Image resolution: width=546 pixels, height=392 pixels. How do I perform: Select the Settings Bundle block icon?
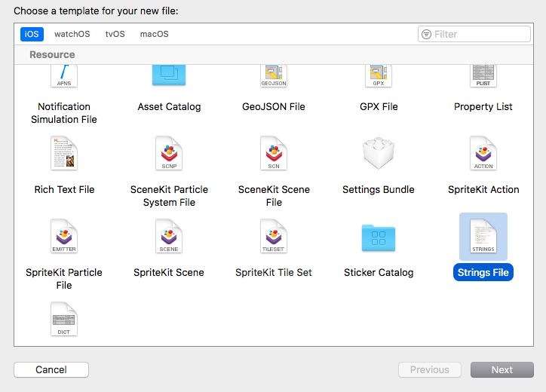[379, 153]
